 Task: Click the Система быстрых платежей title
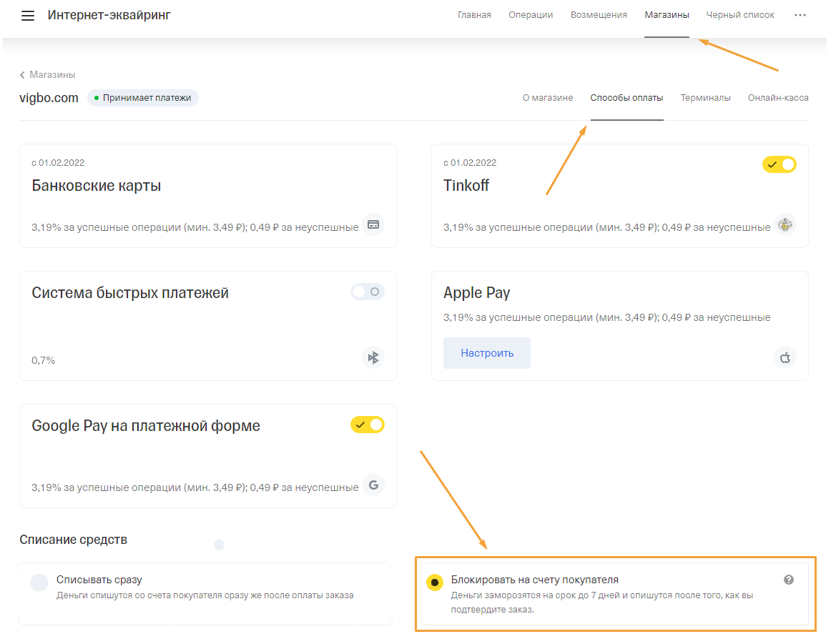point(130,293)
